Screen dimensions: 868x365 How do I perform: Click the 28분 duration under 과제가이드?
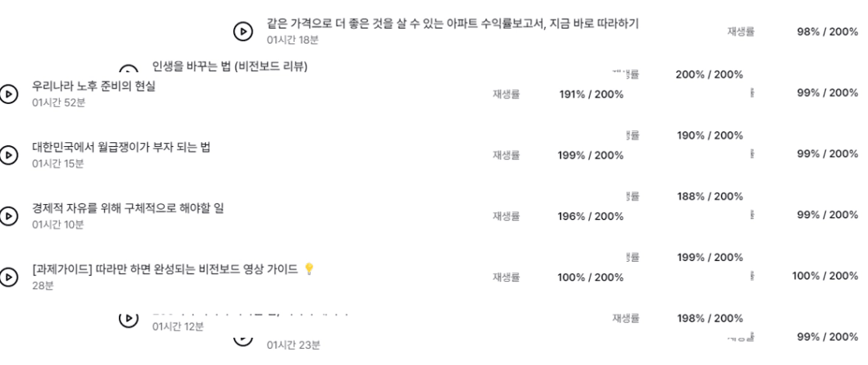pyautogui.click(x=43, y=285)
